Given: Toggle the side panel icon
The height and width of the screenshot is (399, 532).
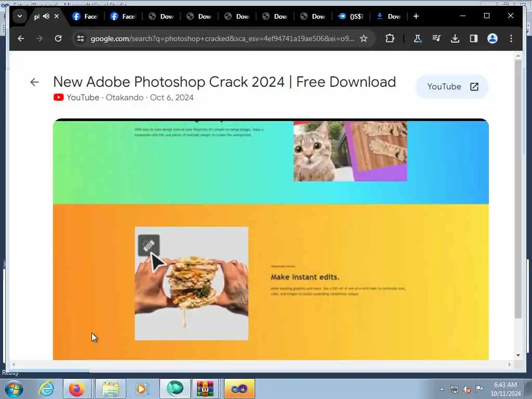Looking at the screenshot, I should coord(474,38).
